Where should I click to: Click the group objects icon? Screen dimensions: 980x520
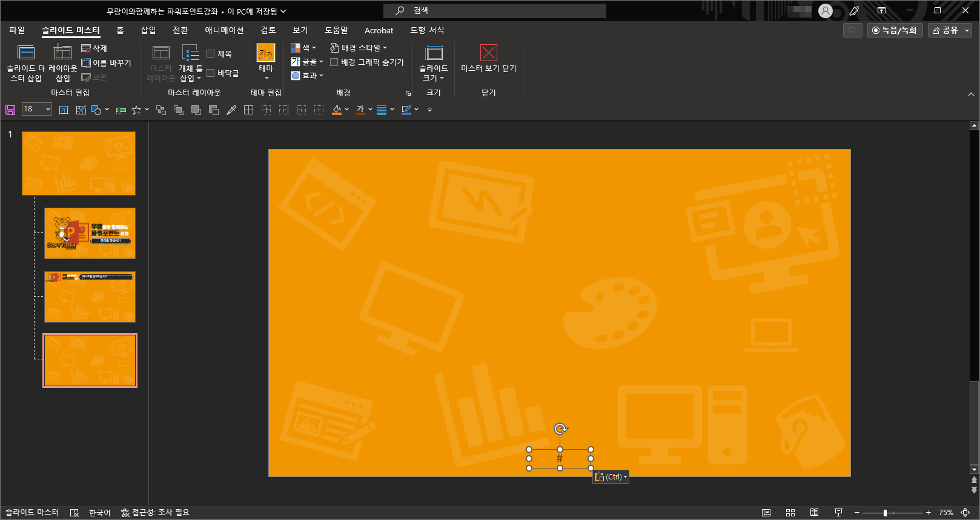pos(161,110)
